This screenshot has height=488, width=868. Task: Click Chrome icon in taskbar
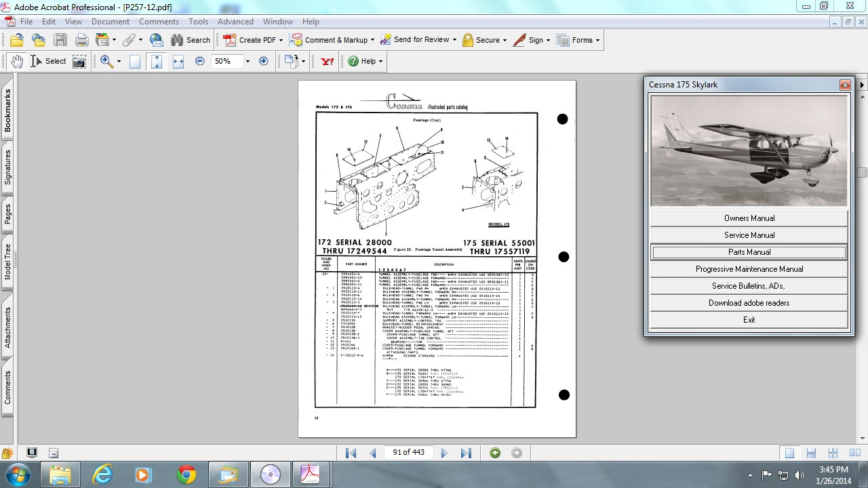(186, 474)
